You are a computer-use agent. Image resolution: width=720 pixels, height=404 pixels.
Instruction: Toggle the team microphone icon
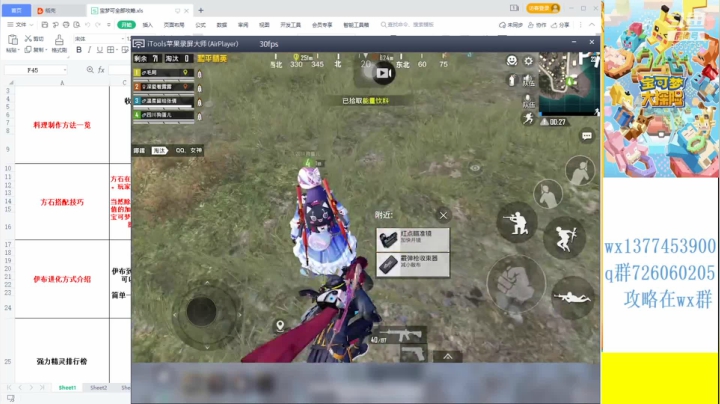point(528,101)
